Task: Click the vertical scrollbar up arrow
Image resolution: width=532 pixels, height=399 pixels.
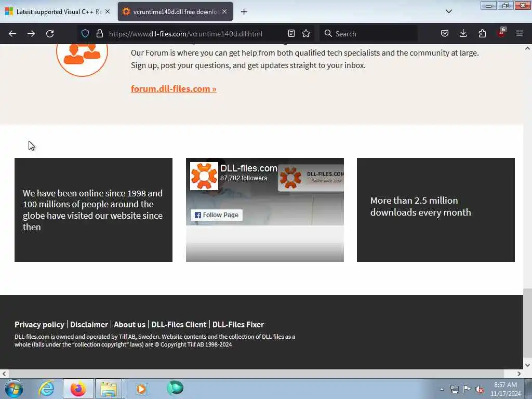Action: click(527, 48)
